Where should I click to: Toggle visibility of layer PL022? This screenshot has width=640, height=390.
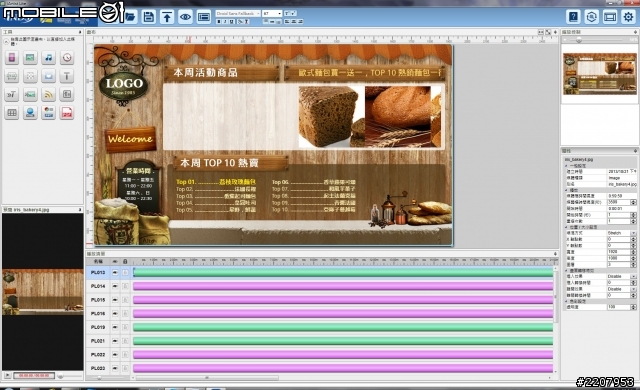(x=115, y=355)
